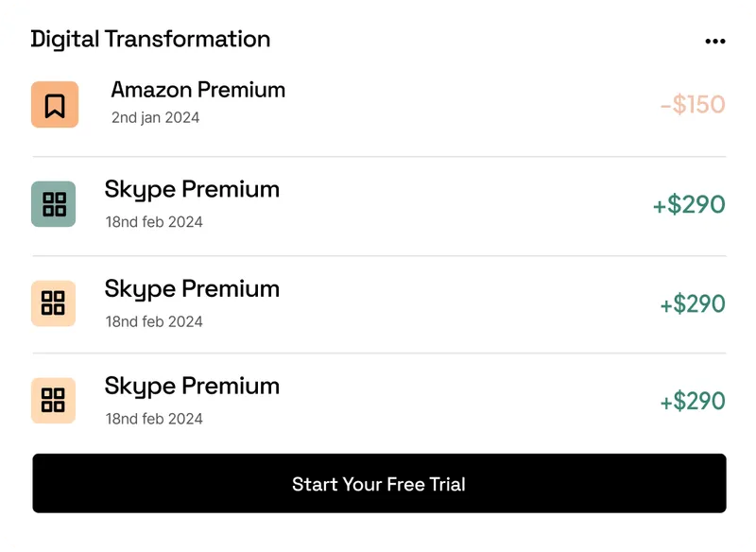The width and height of the screenshot is (756, 552).
Task: Select the second Skype Premium row
Action: click(x=378, y=302)
